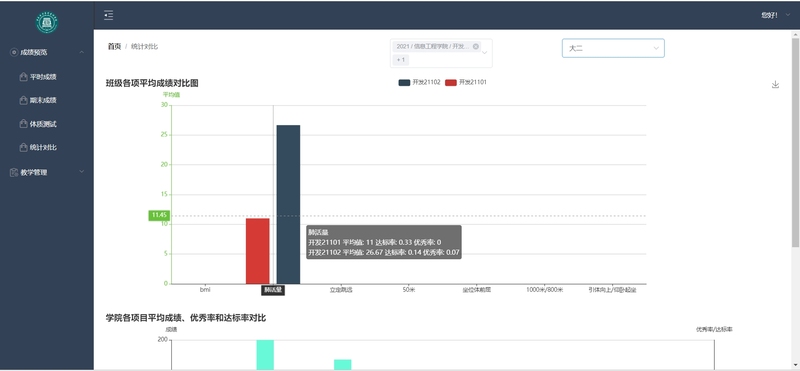Screen dimensions: 800x371
Task: Click the school logo emblem
Action: pos(46,22)
